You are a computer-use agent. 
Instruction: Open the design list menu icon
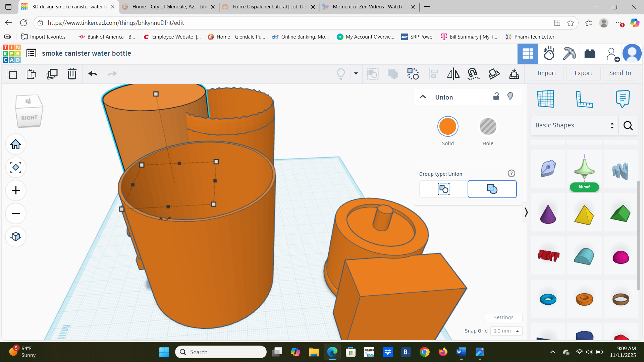[x=31, y=53]
